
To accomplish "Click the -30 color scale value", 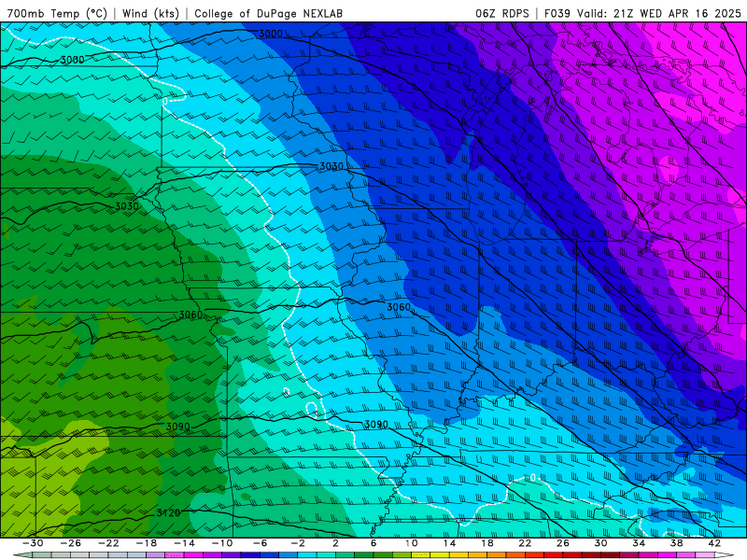I will 33,543.
